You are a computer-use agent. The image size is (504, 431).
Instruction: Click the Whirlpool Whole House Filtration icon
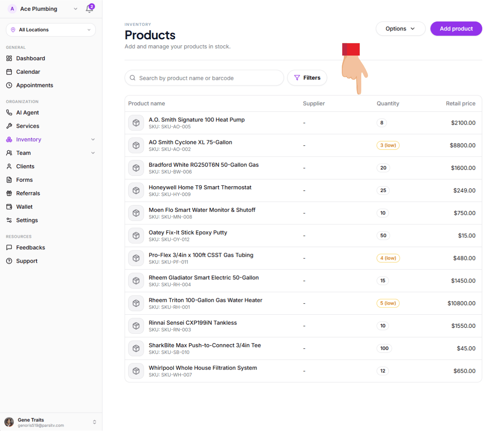tap(136, 371)
